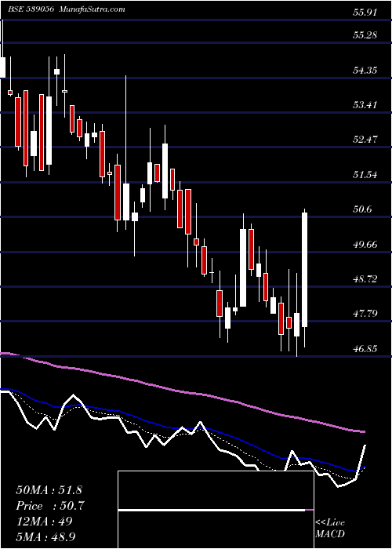
Task: Click the pink 50MA line
Action: click(x=182, y=391)
